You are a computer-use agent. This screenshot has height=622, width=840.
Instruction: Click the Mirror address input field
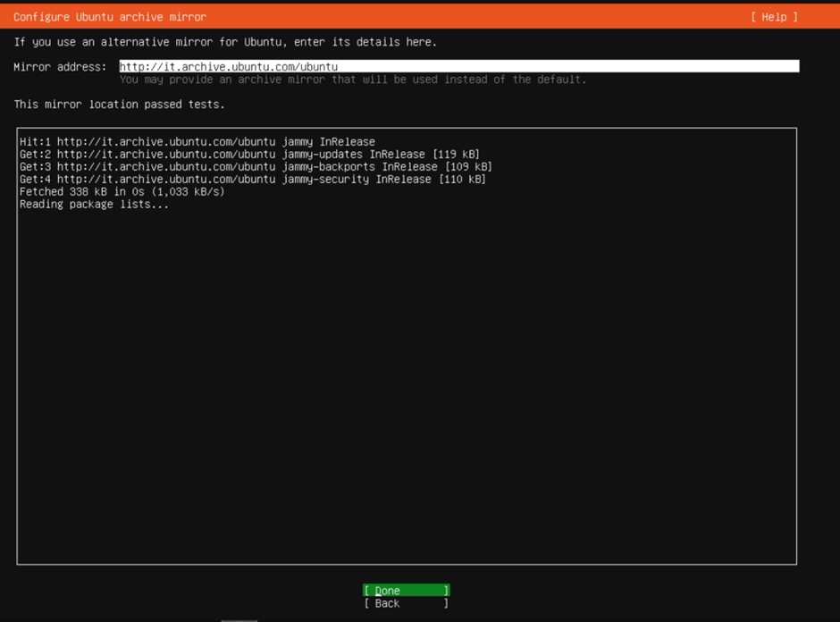[536, 67]
